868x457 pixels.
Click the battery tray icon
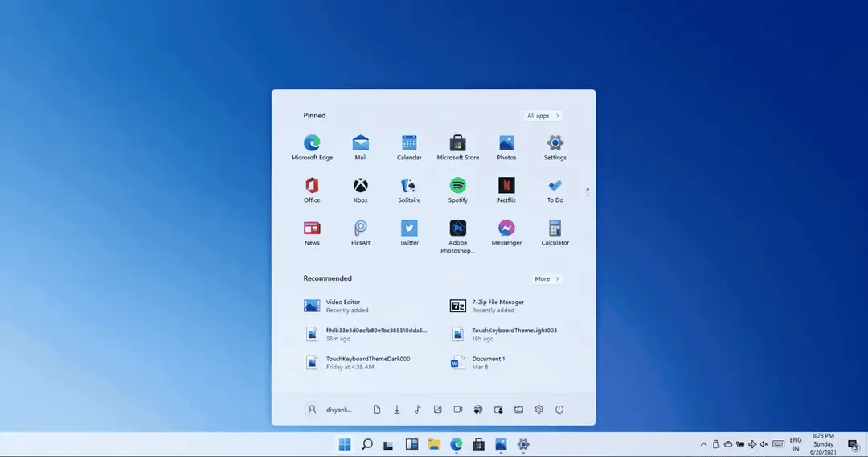tap(740, 444)
